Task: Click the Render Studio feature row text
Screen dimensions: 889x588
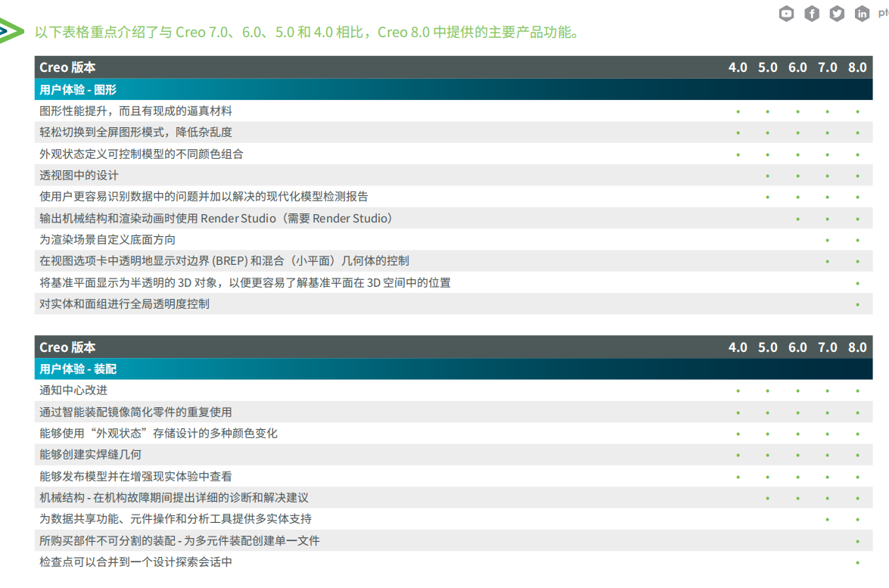Action: (216, 219)
